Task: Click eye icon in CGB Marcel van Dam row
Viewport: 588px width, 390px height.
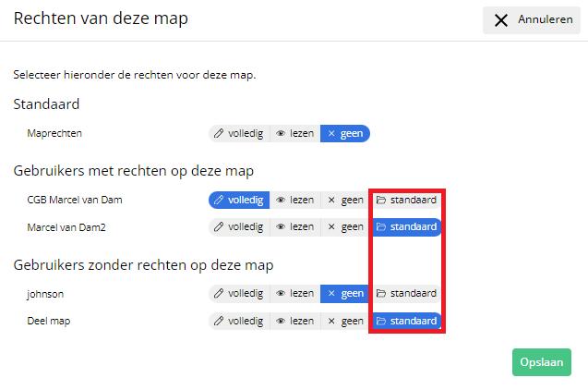Action: point(281,200)
